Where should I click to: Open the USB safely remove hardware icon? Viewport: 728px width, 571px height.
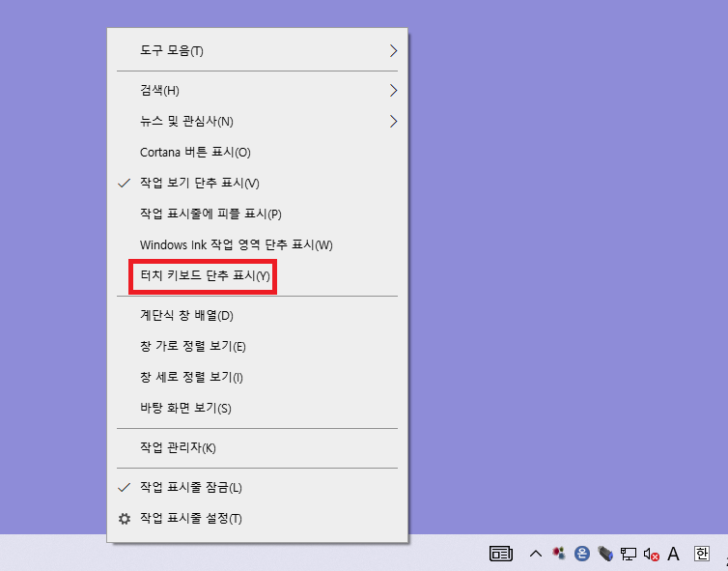click(605, 554)
